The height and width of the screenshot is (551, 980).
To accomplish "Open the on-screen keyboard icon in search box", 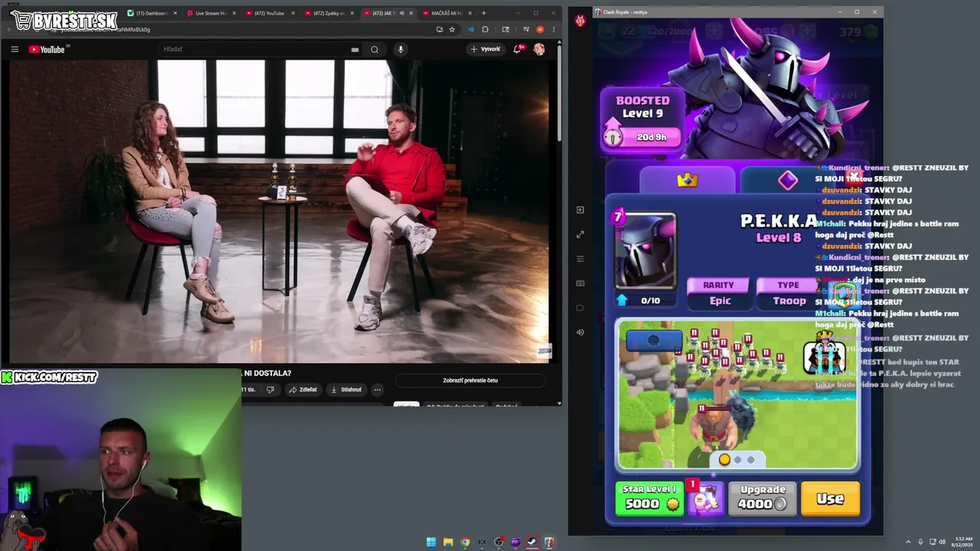I will pos(354,50).
